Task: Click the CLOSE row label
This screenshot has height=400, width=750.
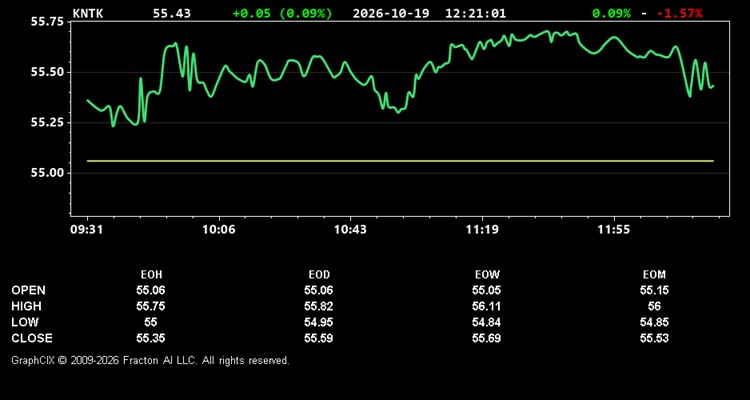Action: coord(32,338)
